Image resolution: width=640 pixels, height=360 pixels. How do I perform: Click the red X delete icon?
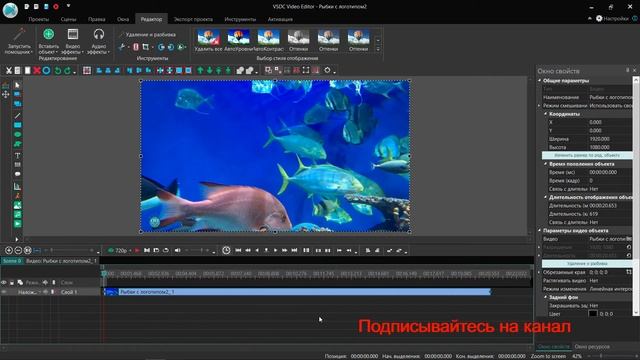coord(37,71)
